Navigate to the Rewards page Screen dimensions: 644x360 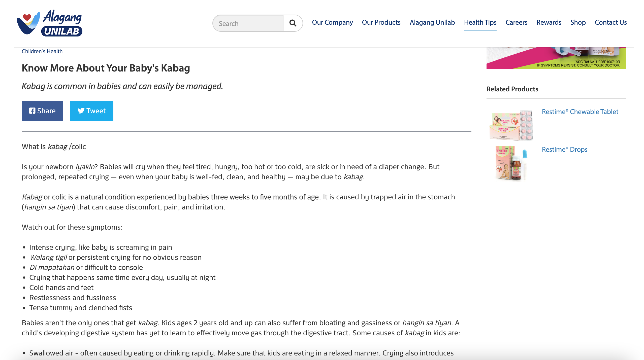(x=549, y=22)
